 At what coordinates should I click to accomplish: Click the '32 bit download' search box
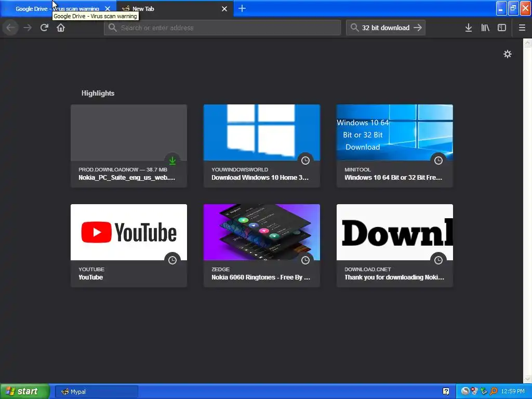click(386, 28)
